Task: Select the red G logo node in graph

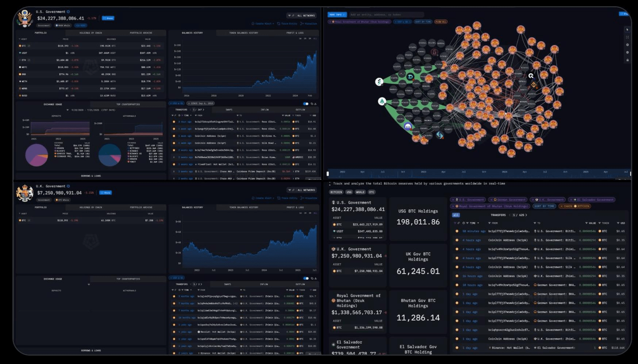Action: 434,52
